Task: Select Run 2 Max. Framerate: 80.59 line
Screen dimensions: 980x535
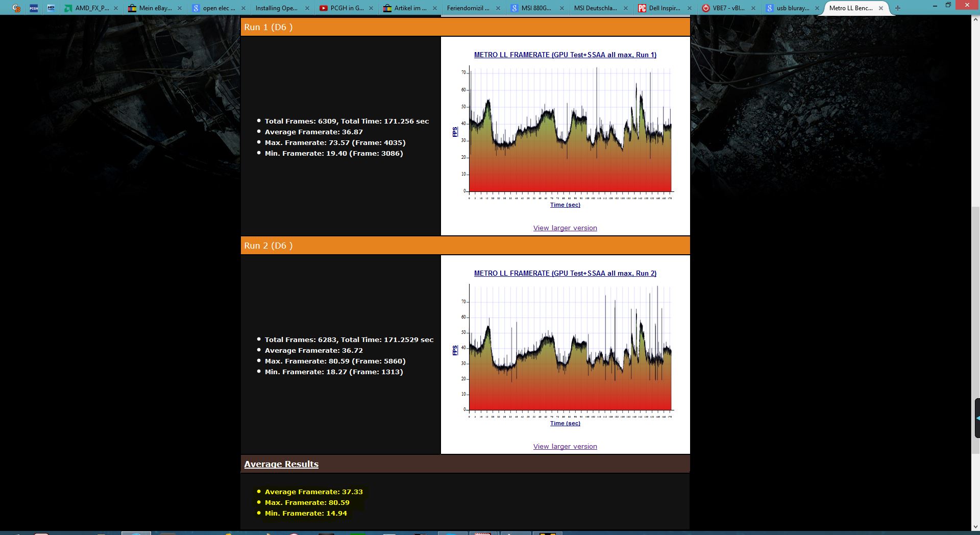Action: (335, 361)
